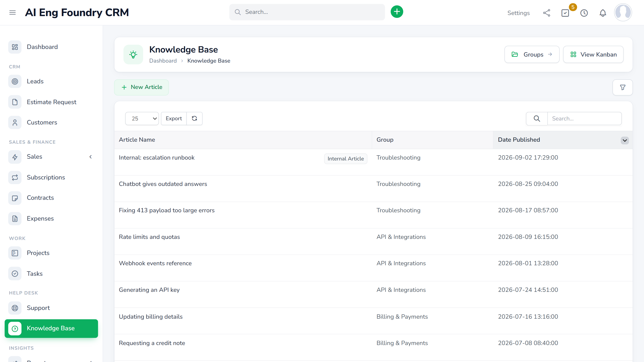Open 'Chatbot gives outdated answers' article
The image size is (644, 362).
[163, 184]
